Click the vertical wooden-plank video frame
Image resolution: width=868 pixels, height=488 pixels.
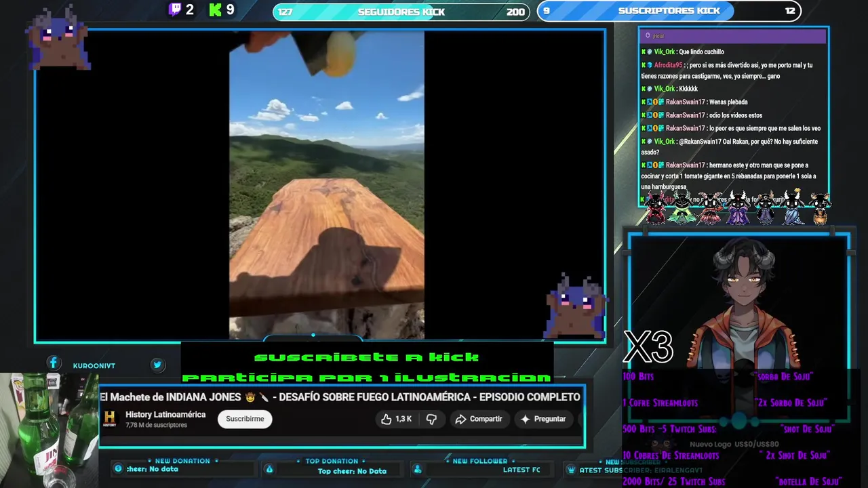(327, 184)
